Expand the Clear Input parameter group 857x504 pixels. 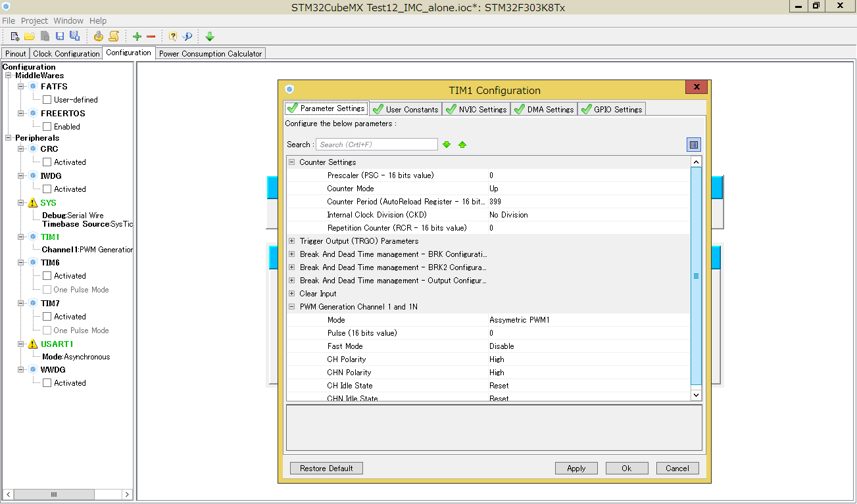[x=290, y=293]
